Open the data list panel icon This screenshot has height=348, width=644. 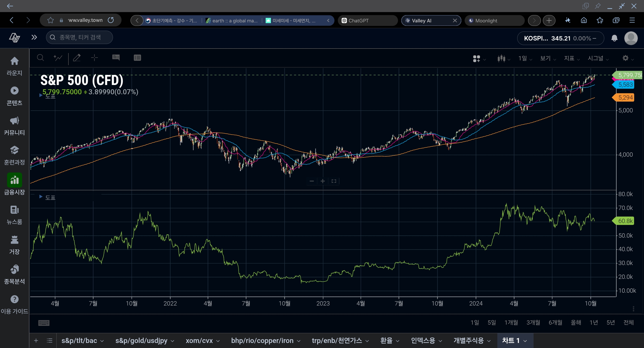coord(137,58)
